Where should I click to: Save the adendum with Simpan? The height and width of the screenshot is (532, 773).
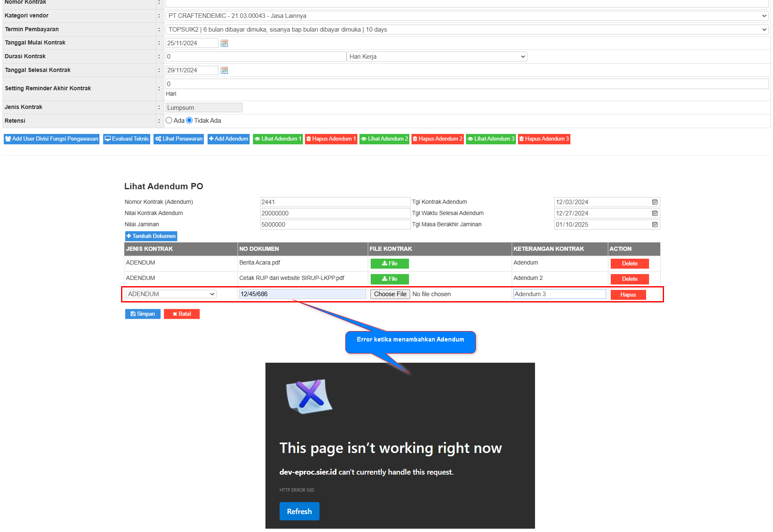point(143,314)
